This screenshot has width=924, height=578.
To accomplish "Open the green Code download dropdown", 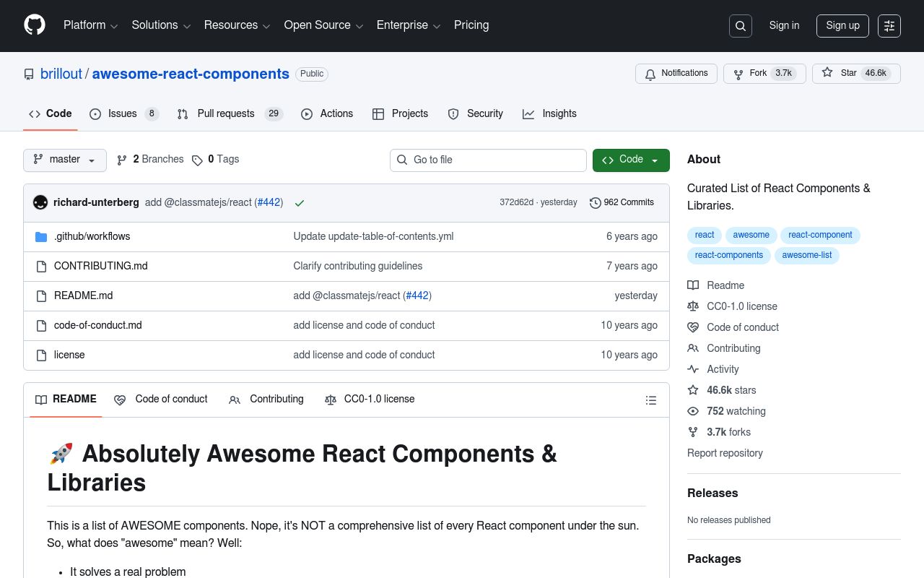I will point(631,160).
